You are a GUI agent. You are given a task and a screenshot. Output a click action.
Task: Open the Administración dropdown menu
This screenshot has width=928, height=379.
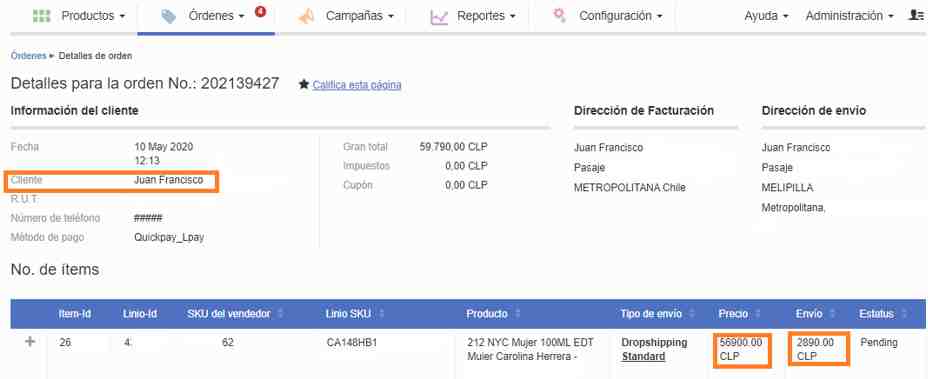tap(849, 16)
